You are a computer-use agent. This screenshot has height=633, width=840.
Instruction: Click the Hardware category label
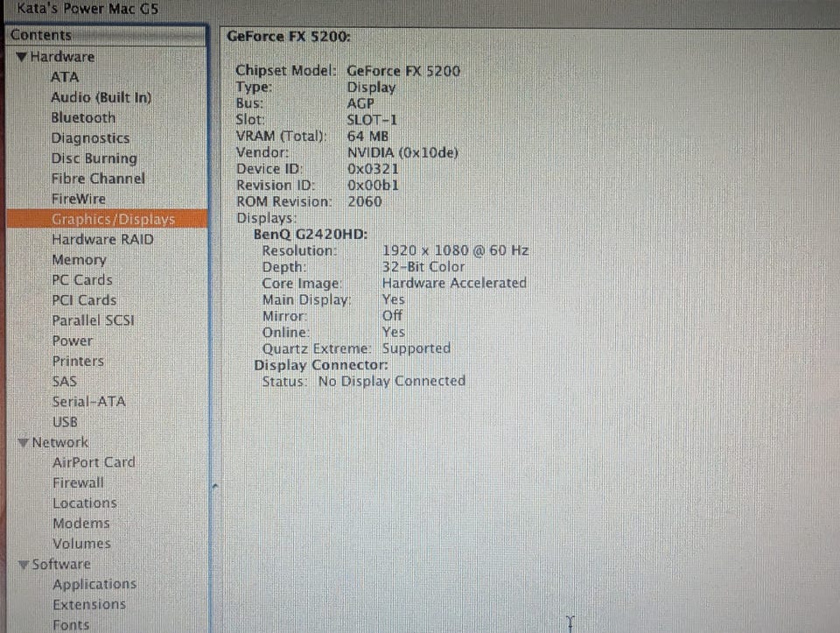tap(62, 57)
